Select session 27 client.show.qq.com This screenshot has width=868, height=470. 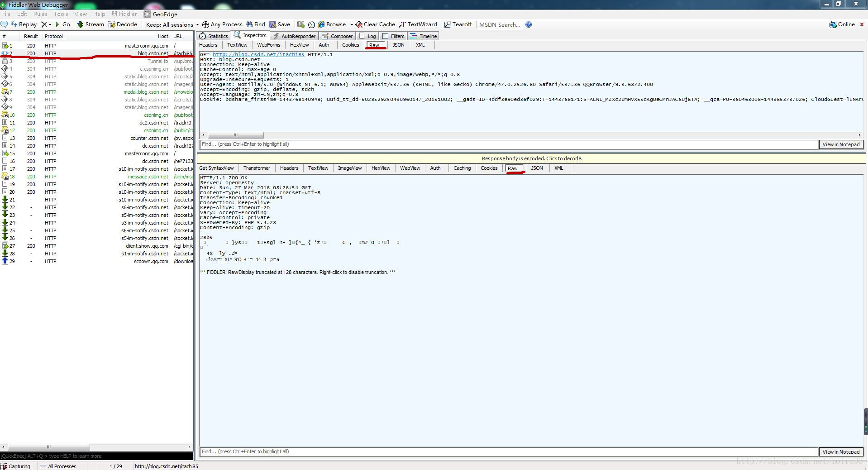click(x=97, y=246)
